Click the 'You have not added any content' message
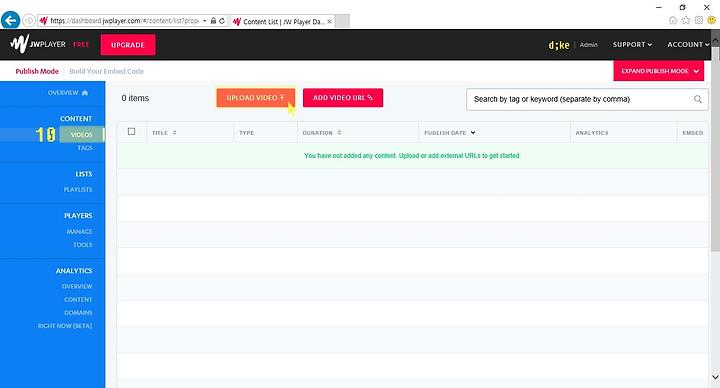 pos(411,156)
